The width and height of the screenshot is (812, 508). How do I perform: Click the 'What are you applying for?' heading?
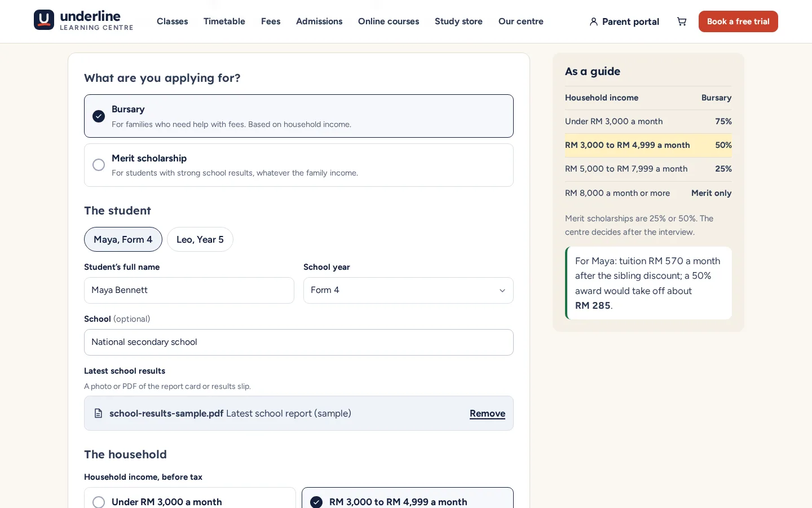[x=162, y=78]
